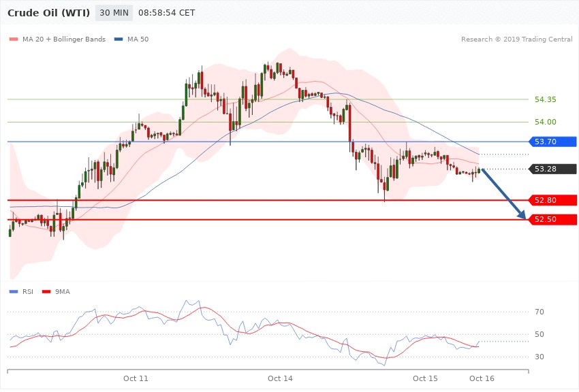Image resolution: width=579 pixels, height=392 pixels.
Task: Select the Oct 11 date marker
Action: point(136,378)
